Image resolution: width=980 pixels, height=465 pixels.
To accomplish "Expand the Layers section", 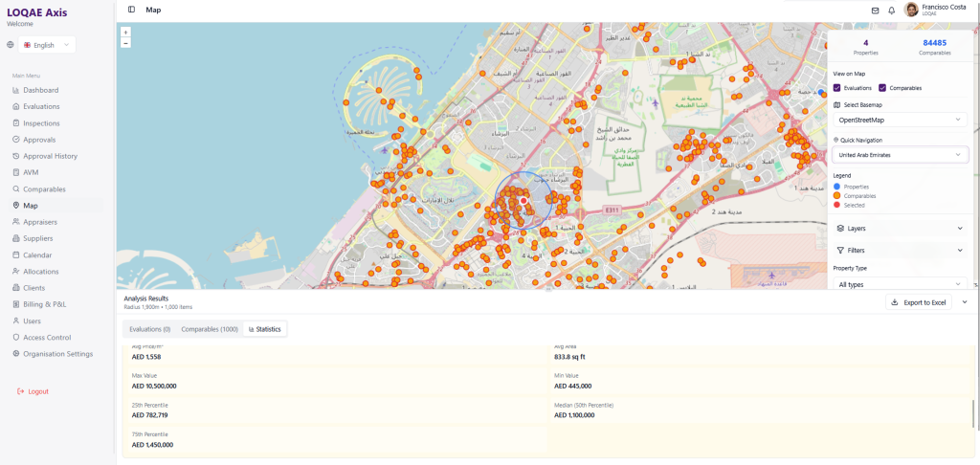I will 899,229.
